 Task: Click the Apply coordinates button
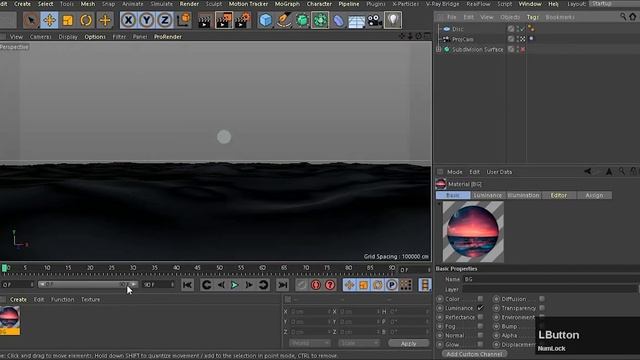409,344
